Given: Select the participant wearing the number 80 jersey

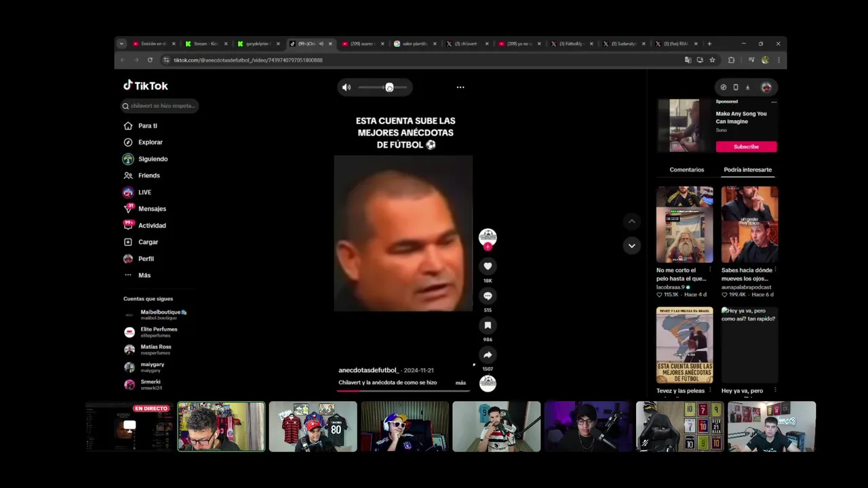Looking at the screenshot, I should click(x=313, y=426).
